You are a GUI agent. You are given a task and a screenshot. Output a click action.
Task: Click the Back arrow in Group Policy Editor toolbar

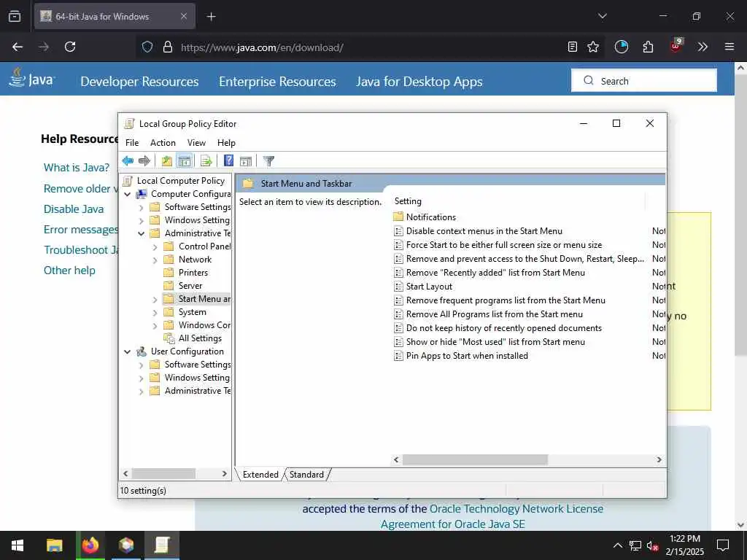[x=128, y=161]
